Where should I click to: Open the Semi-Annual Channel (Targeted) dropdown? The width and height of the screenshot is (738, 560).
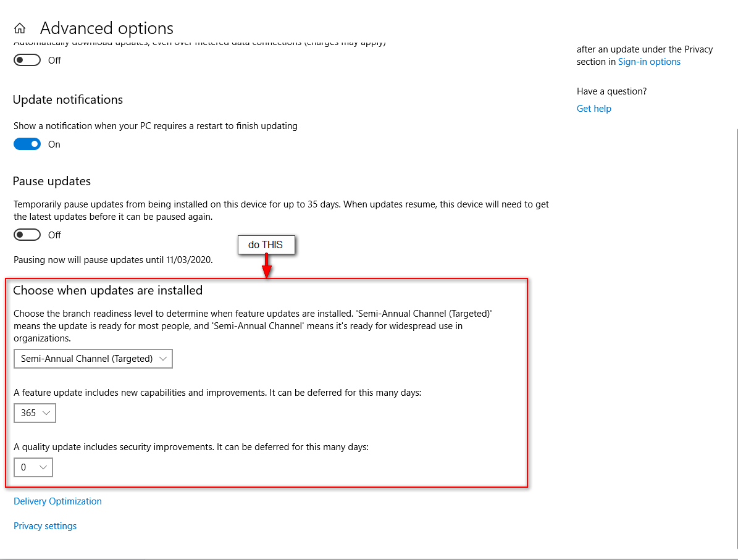pyautogui.click(x=93, y=359)
